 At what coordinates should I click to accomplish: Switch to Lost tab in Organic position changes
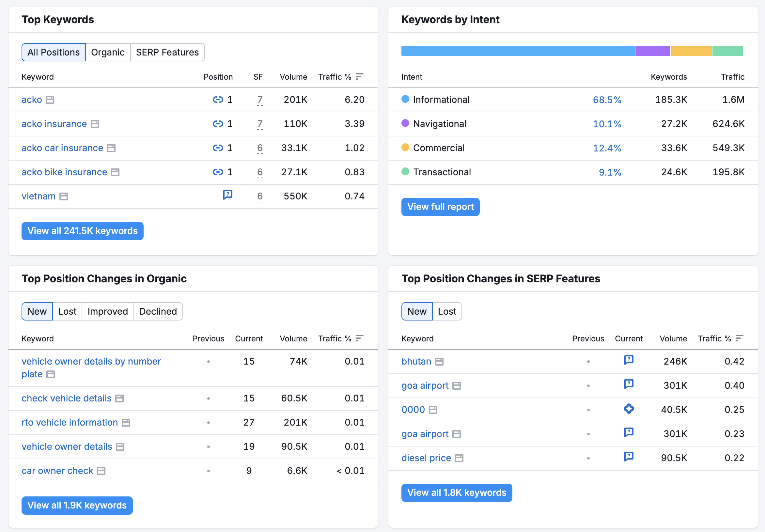click(67, 311)
